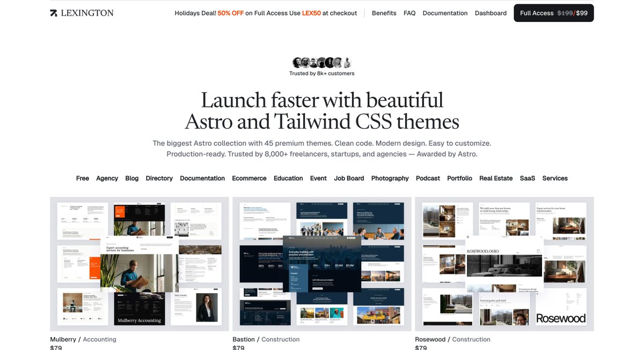Select the SaaS category
The image size is (644, 350).
point(528,178)
